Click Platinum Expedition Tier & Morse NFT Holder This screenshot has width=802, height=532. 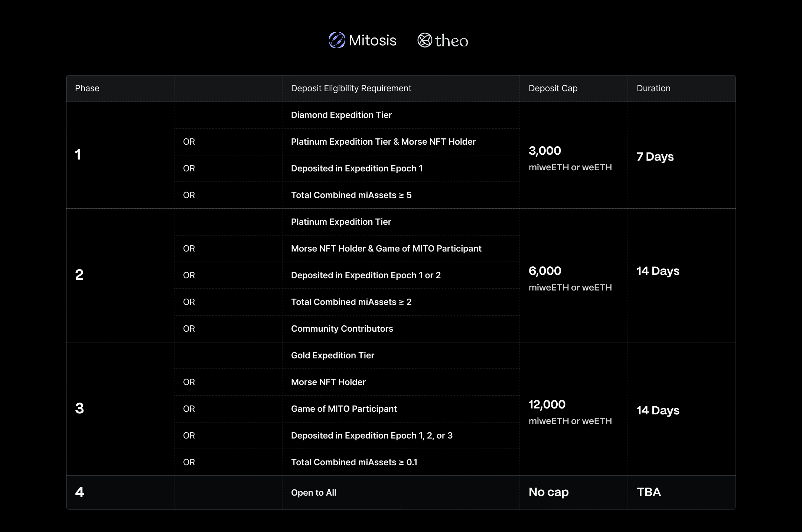coord(383,142)
